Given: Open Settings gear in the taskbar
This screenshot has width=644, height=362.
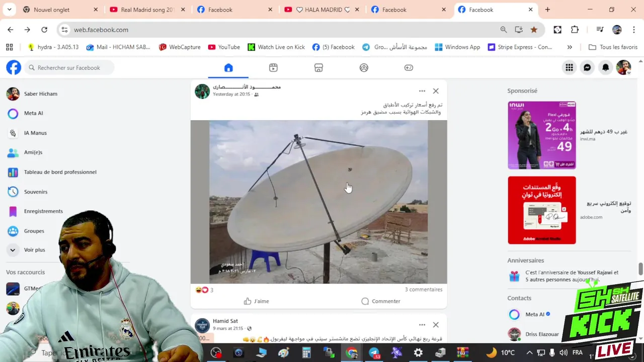Looking at the screenshot, I should click(418, 352).
